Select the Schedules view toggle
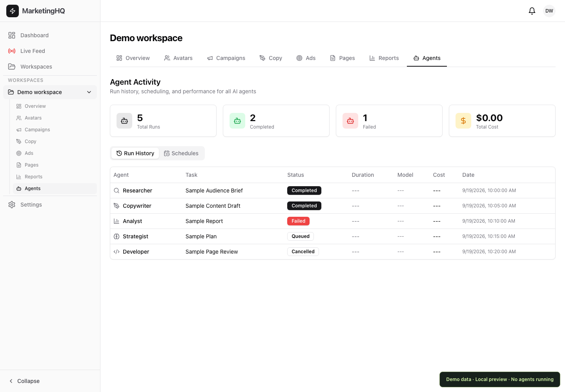This screenshot has height=392, width=565. pos(181,153)
